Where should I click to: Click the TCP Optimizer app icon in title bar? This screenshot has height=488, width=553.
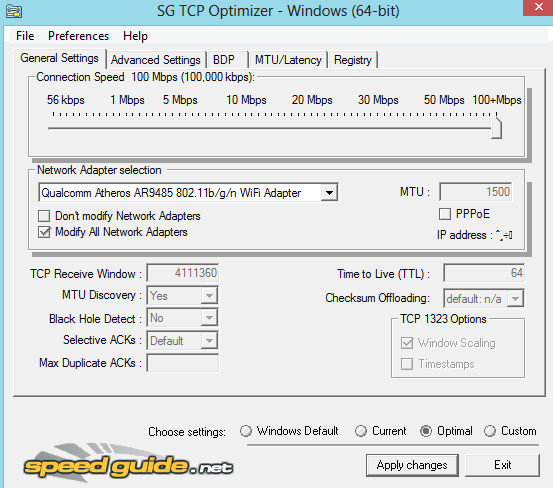coord(14,11)
